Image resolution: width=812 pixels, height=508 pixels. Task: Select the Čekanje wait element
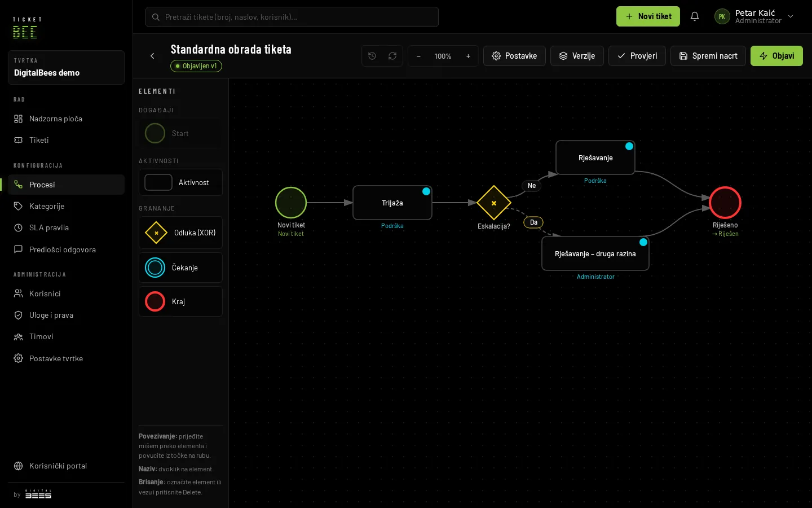coord(180,268)
